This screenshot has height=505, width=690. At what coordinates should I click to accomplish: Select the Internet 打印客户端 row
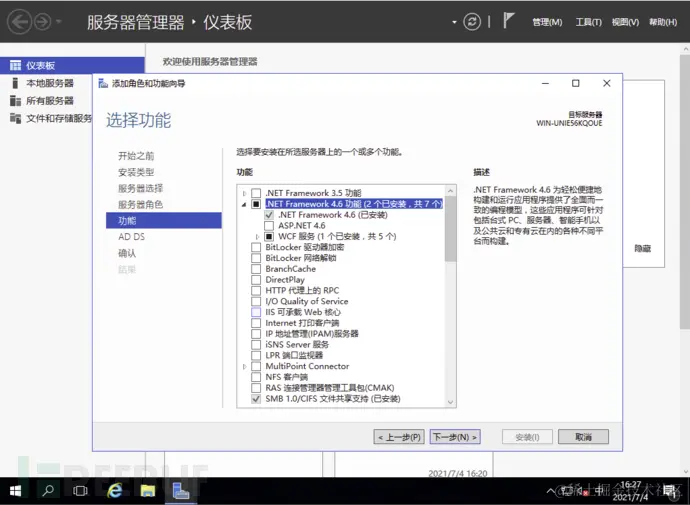[302, 323]
